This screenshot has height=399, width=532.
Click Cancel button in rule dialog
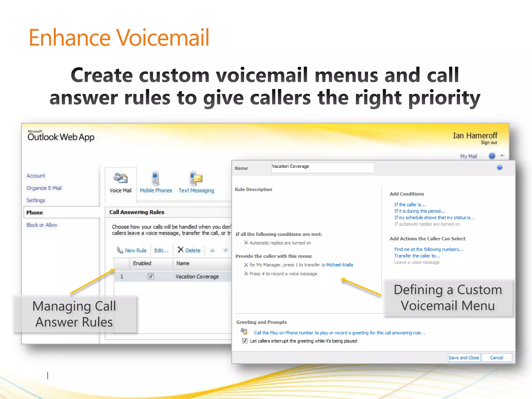tap(497, 358)
